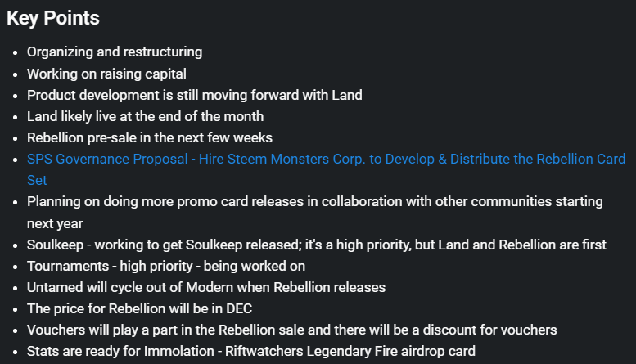Open the SPS Governance Proposal link
This screenshot has height=364, width=636.
pyautogui.click(x=326, y=159)
